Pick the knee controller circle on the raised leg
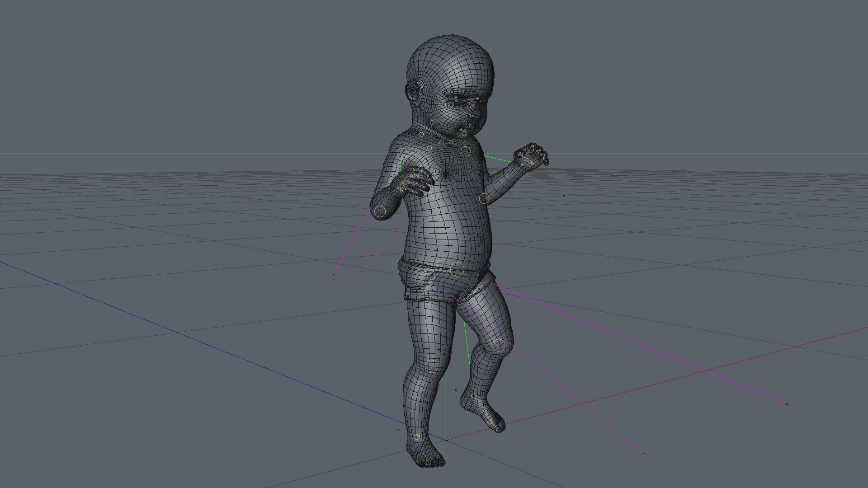 499,345
